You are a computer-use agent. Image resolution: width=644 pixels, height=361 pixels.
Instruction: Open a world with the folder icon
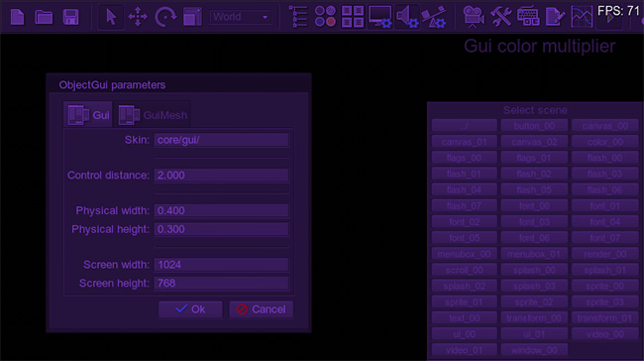[44, 17]
